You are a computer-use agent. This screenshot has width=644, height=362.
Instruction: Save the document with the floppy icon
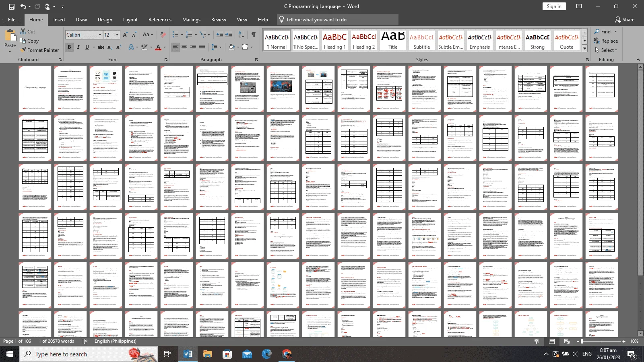click(x=12, y=6)
